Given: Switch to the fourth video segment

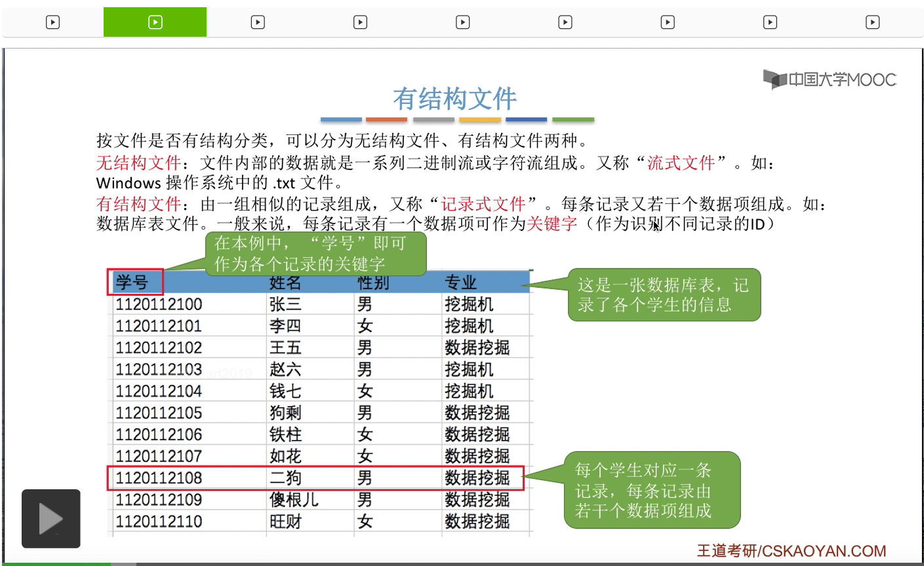Looking at the screenshot, I should [x=360, y=22].
